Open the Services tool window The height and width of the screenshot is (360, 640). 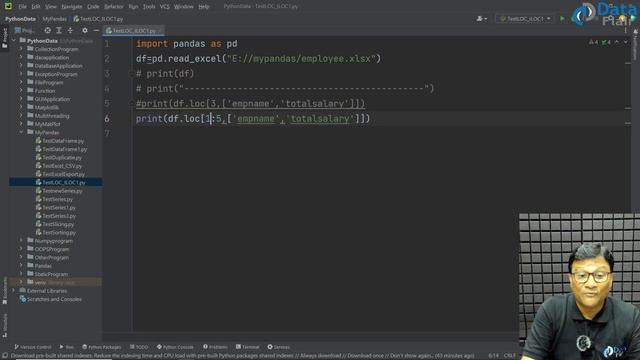coord(278,347)
